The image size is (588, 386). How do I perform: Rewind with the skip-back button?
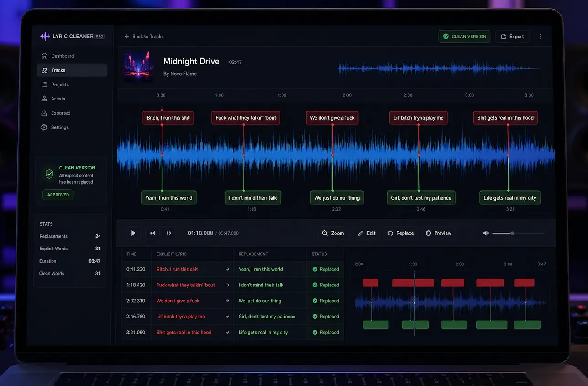[x=152, y=233]
